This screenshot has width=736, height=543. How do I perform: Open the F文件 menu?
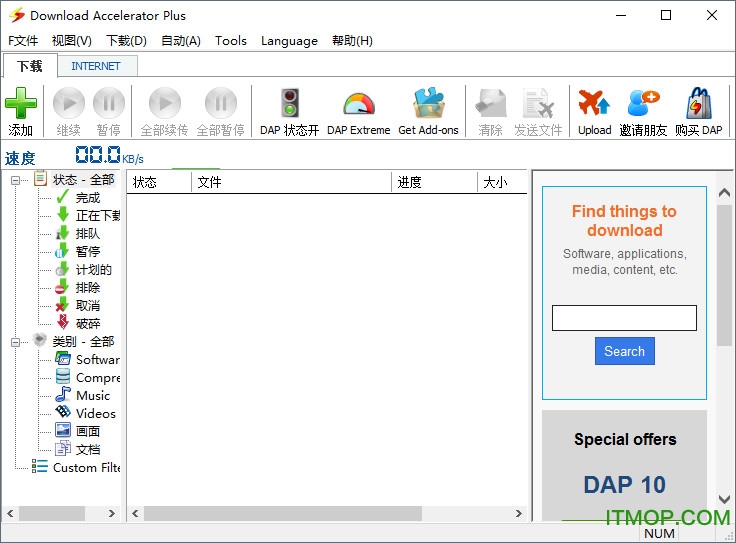23,41
